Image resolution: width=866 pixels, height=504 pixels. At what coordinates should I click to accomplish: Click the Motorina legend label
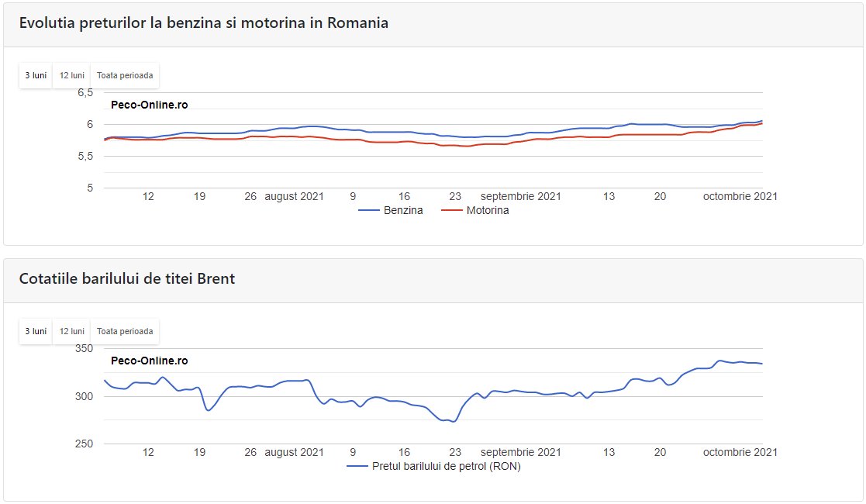point(488,210)
